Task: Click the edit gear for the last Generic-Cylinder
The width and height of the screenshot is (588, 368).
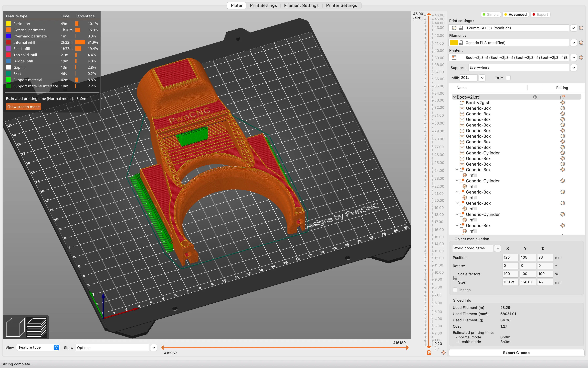Action: point(562,214)
